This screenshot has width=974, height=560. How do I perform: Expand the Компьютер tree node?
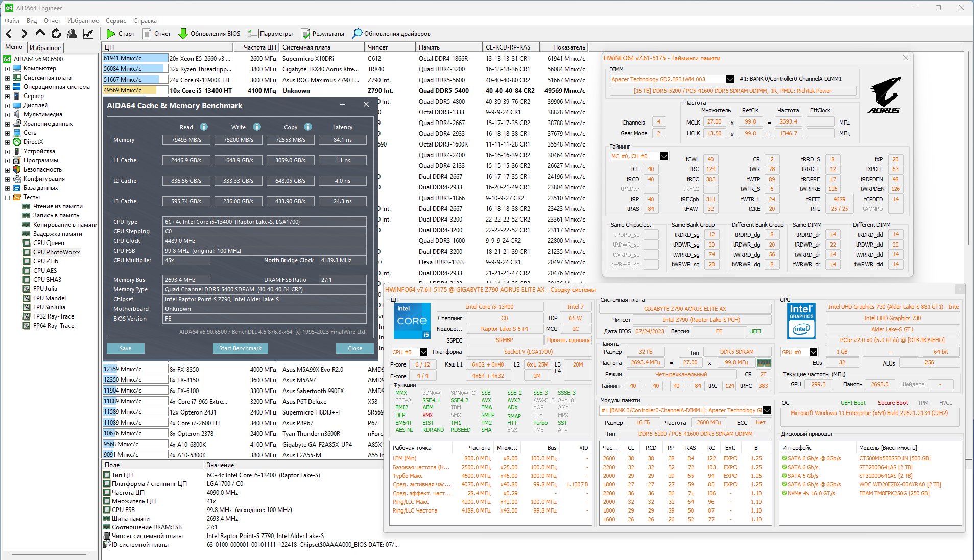click(x=7, y=68)
